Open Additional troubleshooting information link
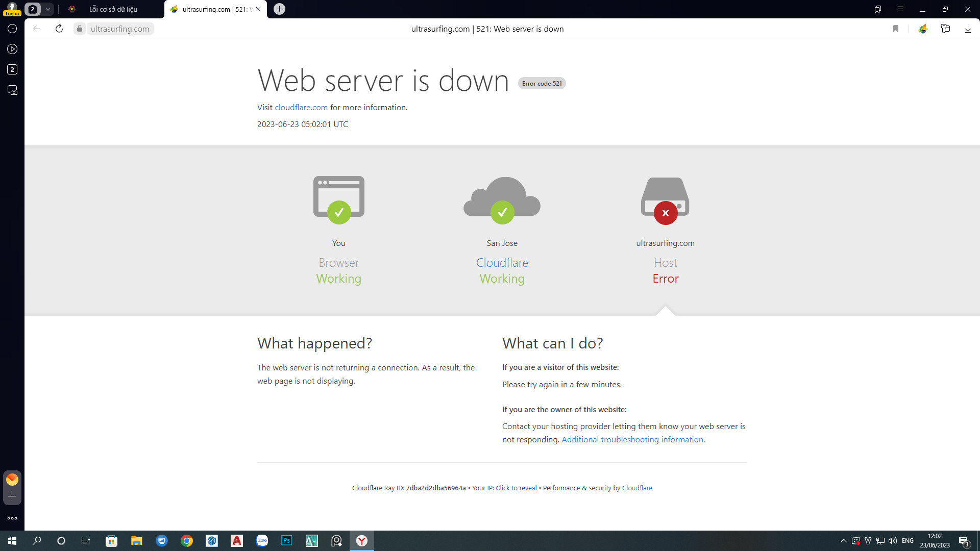This screenshot has width=980, height=551. click(x=632, y=439)
